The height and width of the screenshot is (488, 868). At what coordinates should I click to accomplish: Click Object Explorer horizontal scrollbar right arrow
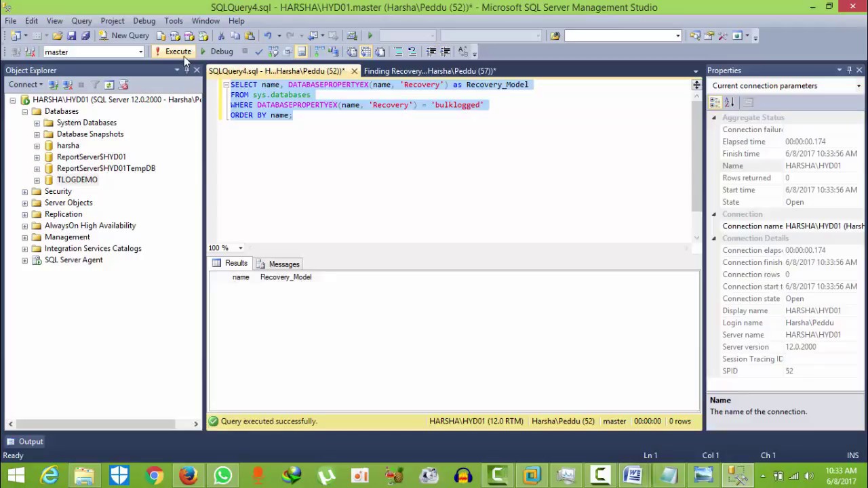[x=196, y=424]
